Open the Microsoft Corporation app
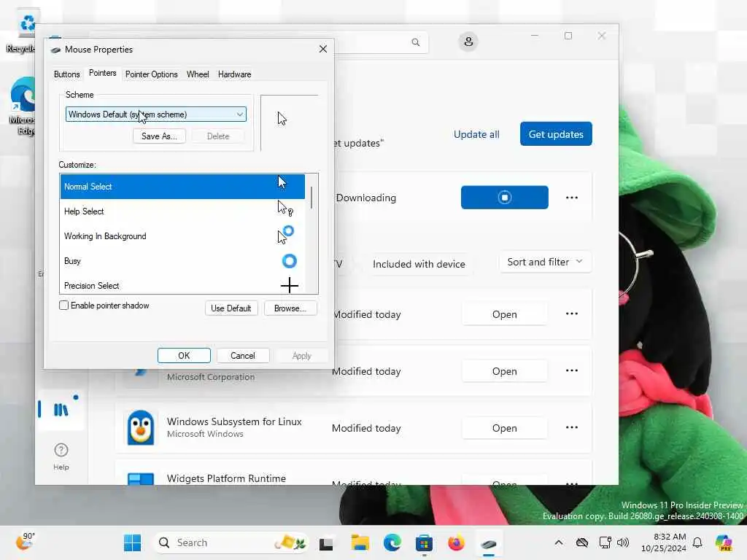This screenshot has height=560, width=747. [505, 371]
